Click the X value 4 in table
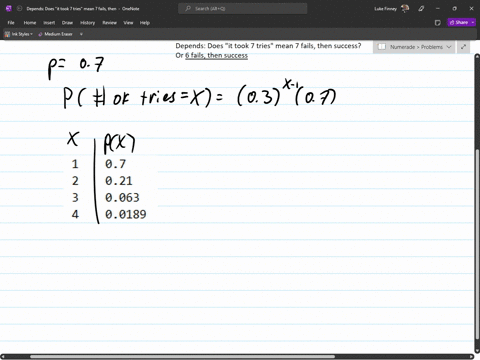The image size is (480, 360). [x=75, y=214]
